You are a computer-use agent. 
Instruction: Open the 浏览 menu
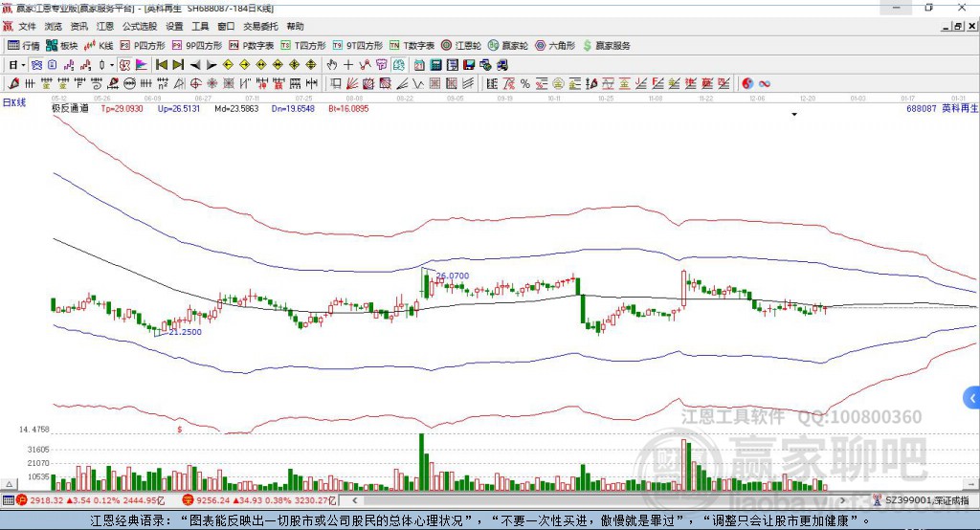pyautogui.click(x=54, y=26)
